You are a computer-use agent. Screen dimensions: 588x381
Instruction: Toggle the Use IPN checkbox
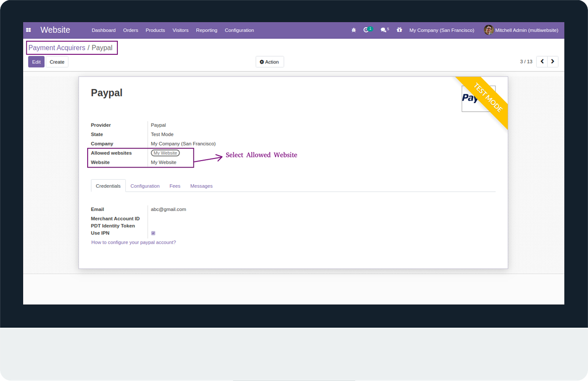point(153,233)
